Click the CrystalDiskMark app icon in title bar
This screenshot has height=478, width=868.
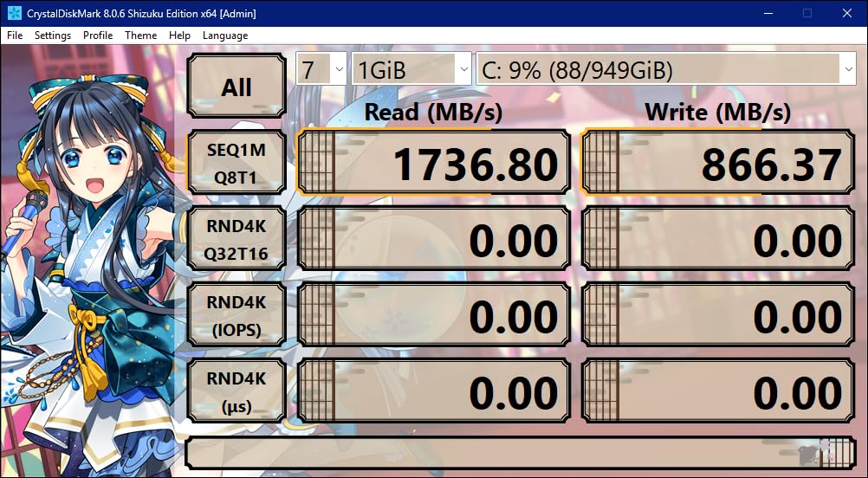point(15,13)
